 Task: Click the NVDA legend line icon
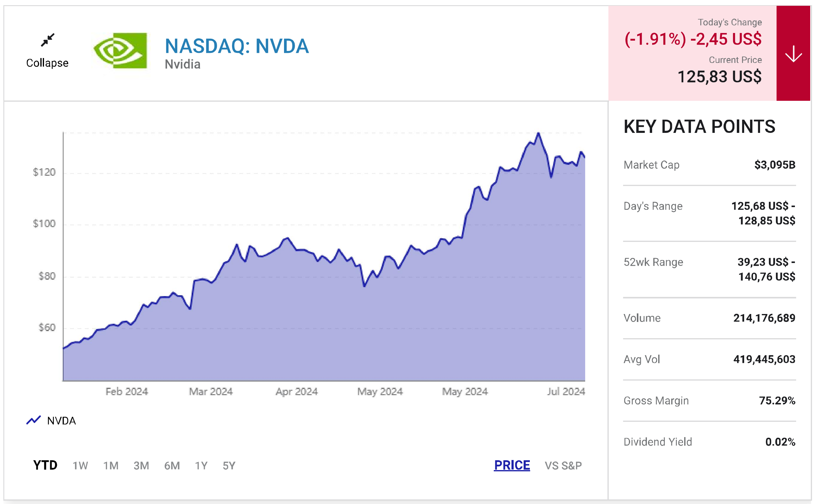click(33, 420)
